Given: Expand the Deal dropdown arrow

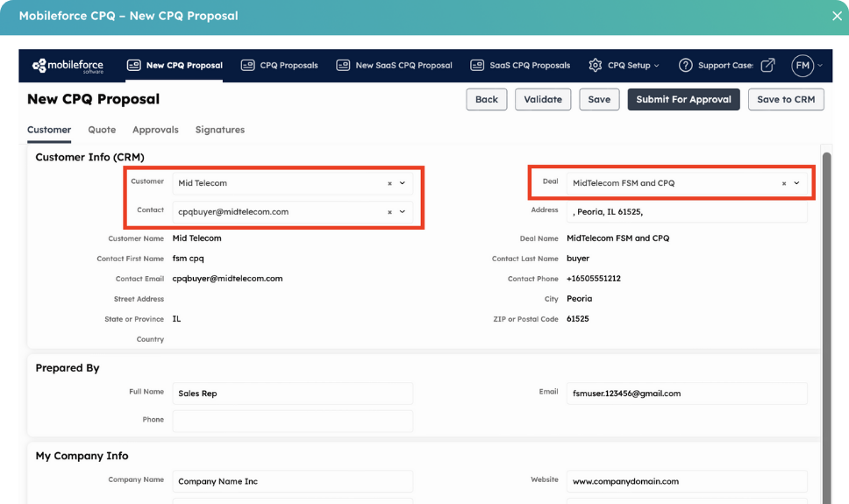Looking at the screenshot, I should [x=796, y=183].
